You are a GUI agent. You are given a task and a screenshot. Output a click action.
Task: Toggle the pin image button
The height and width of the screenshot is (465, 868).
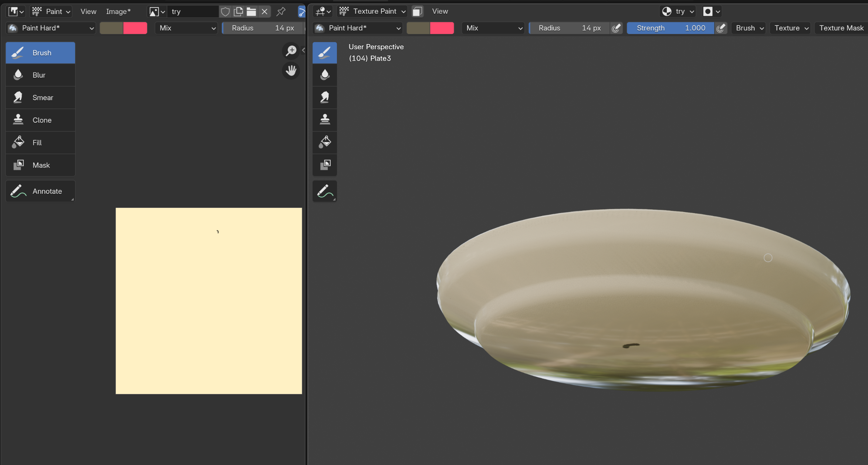pos(281,11)
